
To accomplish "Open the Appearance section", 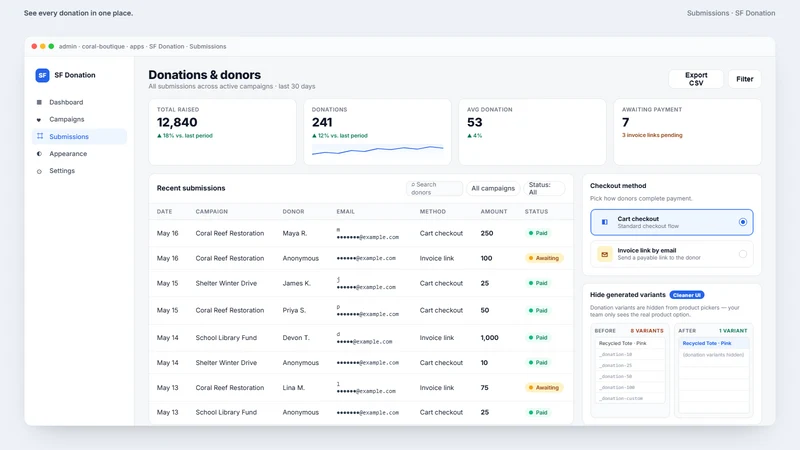I will [x=80, y=154].
